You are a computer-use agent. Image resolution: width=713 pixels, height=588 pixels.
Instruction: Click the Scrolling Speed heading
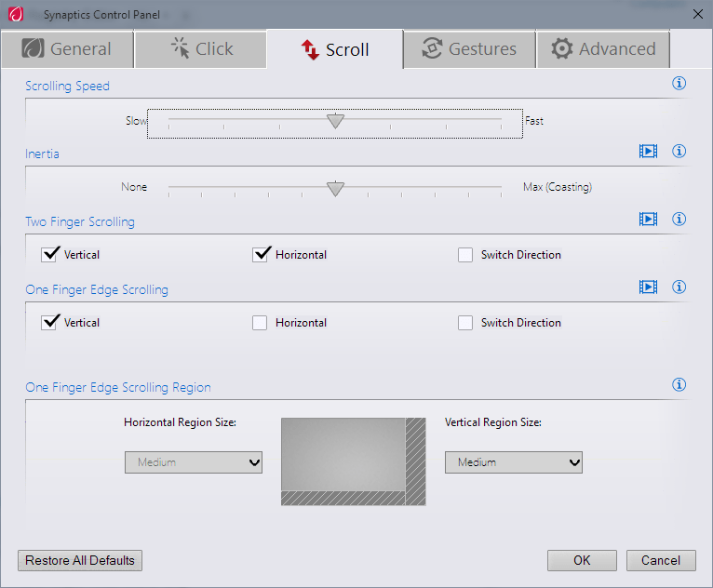(67, 86)
